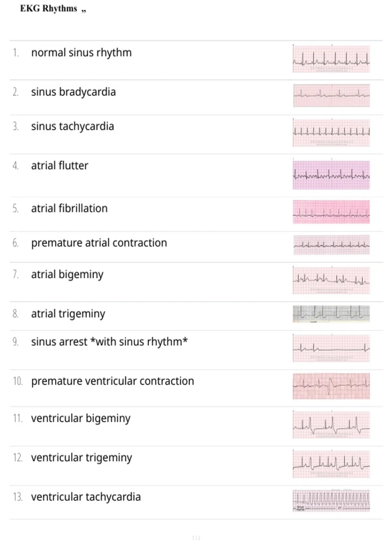Image resolution: width=392 pixels, height=556 pixels.
Task: Select the 'normal sinus rhythm' text
Action: point(81,53)
